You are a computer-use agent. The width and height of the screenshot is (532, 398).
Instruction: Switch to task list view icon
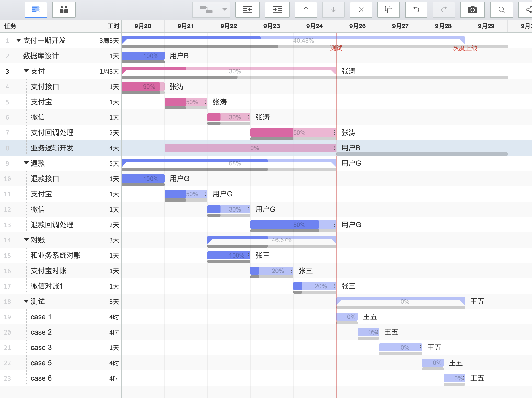click(x=36, y=10)
